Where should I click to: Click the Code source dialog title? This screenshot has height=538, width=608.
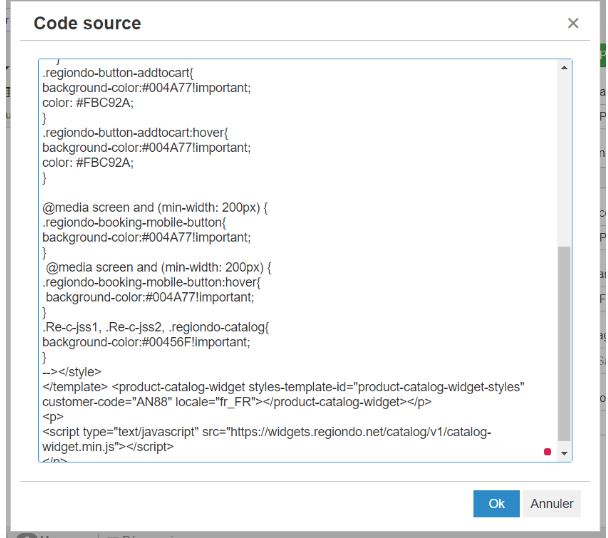click(87, 23)
